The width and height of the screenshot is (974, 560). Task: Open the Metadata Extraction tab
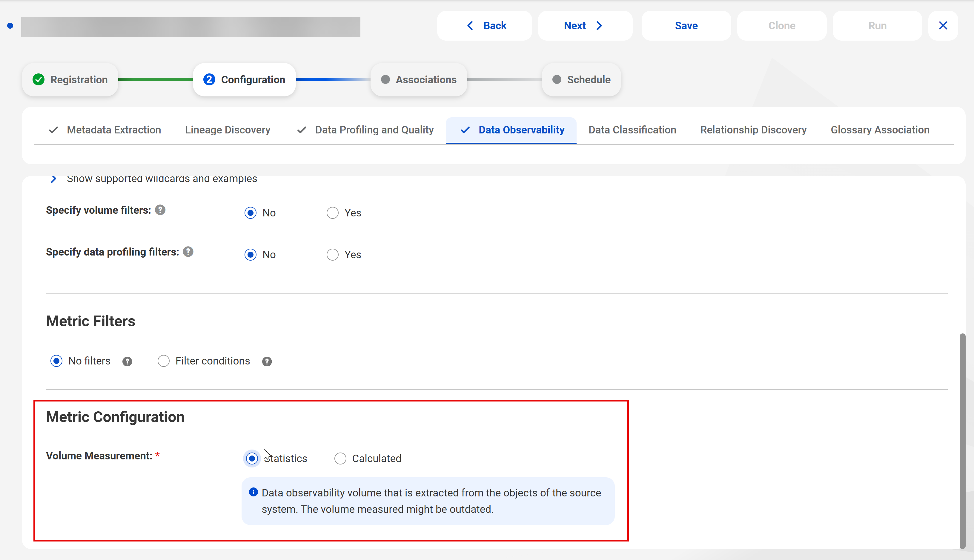click(x=105, y=130)
